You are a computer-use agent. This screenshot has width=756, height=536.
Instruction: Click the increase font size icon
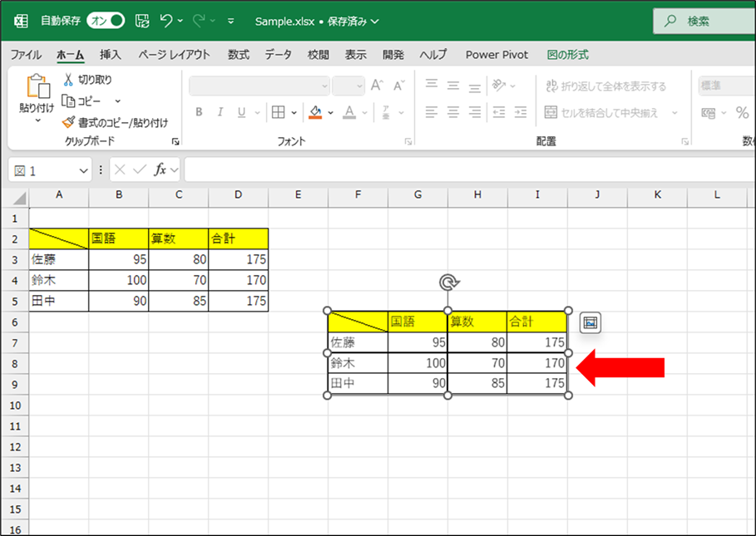377,86
